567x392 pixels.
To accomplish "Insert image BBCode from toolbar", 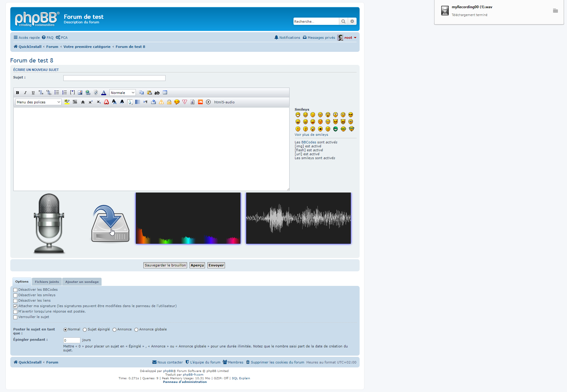I will coord(80,93).
